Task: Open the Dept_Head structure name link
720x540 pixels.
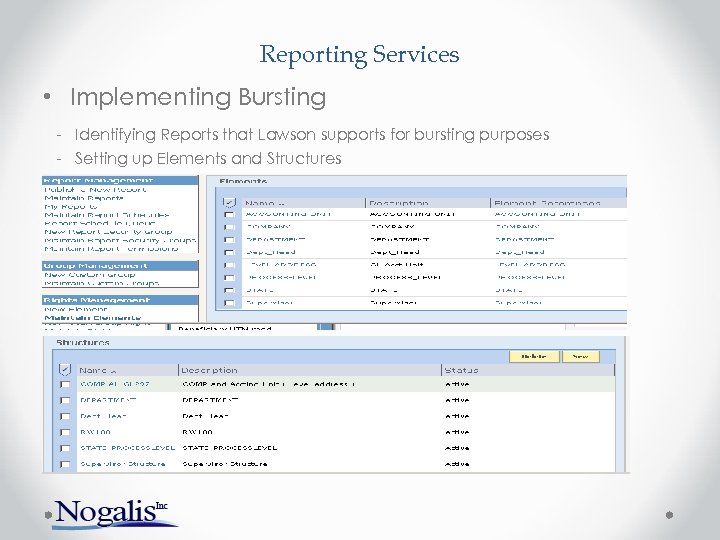Action: [x=103, y=416]
